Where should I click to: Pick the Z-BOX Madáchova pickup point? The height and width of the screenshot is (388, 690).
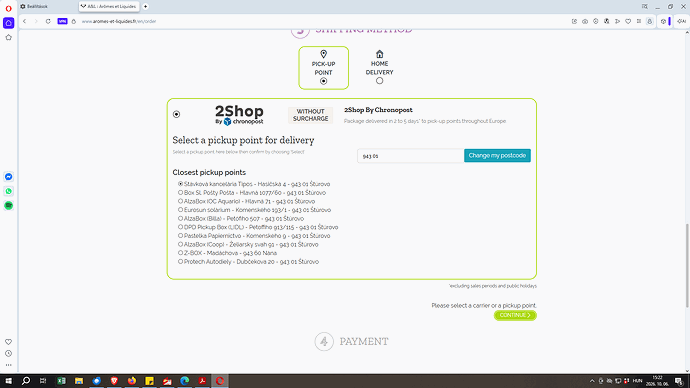pyautogui.click(x=180, y=253)
